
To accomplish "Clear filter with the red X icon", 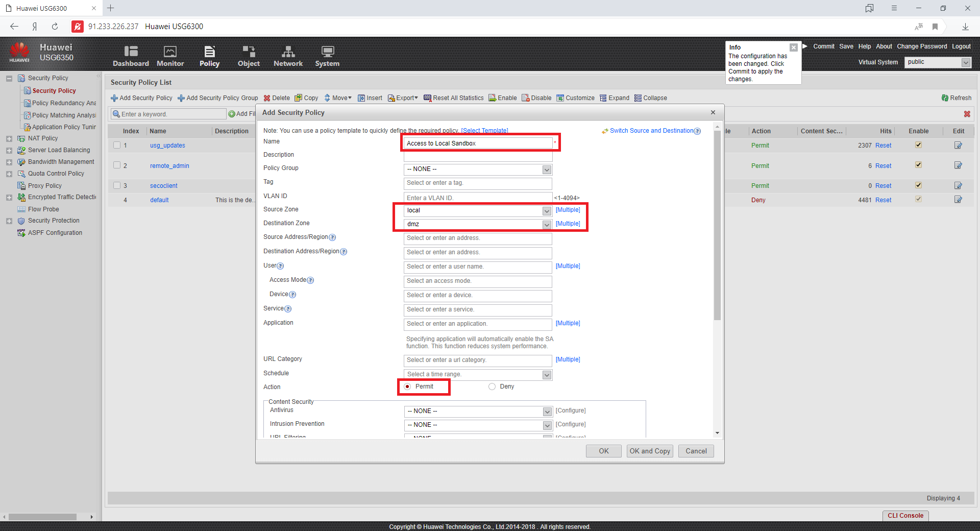I will click(967, 114).
